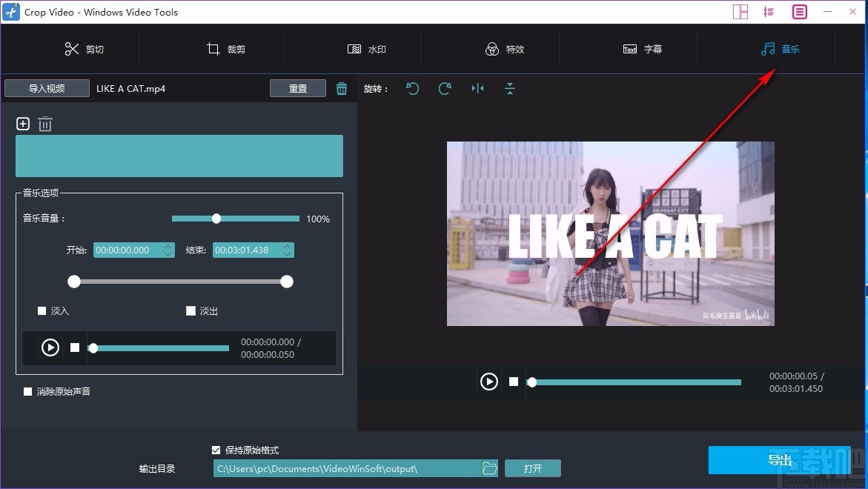The height and width of the screenshot is (489, 868).
Task: Play the video in the preview panel
Action: pos(488,382)
